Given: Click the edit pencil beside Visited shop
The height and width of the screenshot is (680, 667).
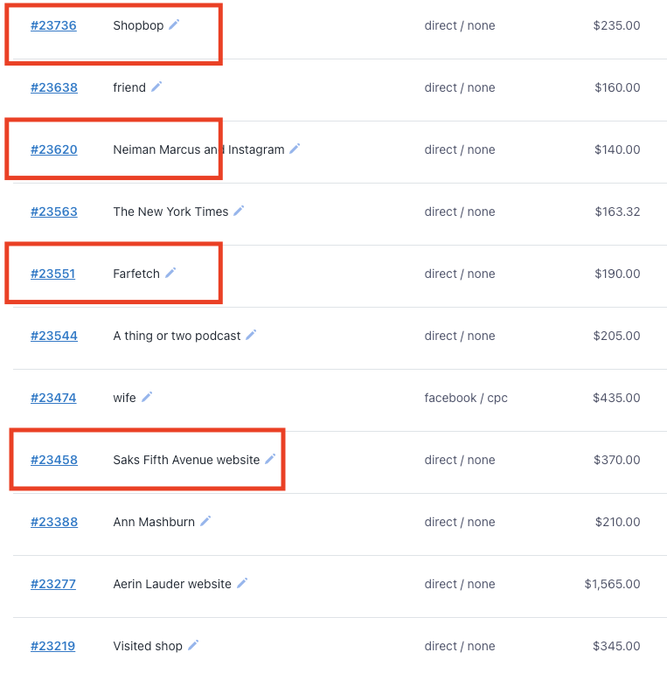Looking at the screenshot, I should pyautogui.click(x=193, y=645).
